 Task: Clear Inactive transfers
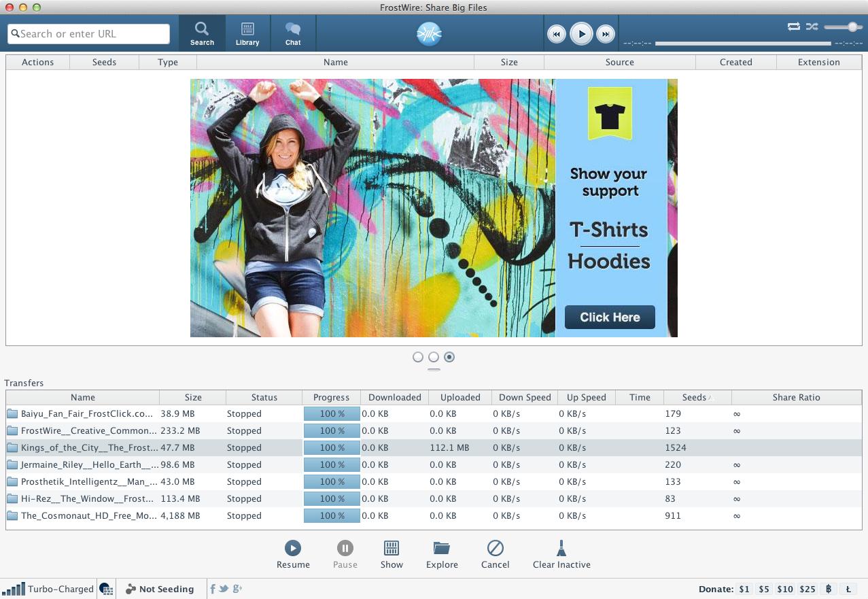pyautogui.click(x=561, y=554)
